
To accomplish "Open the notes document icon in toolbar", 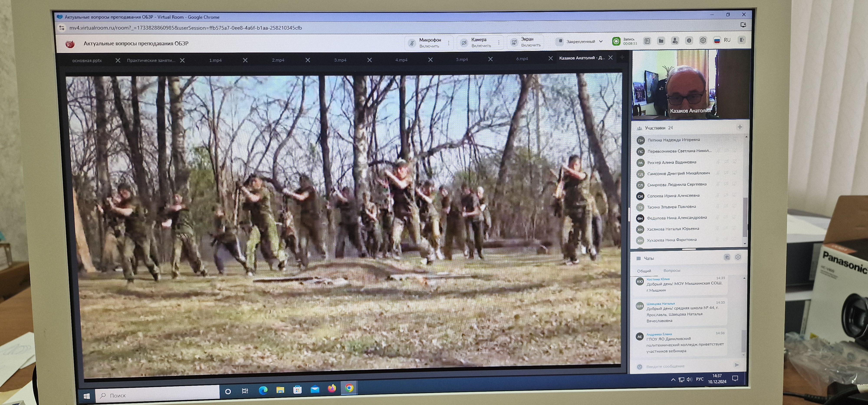I will (x=647, y=41).
